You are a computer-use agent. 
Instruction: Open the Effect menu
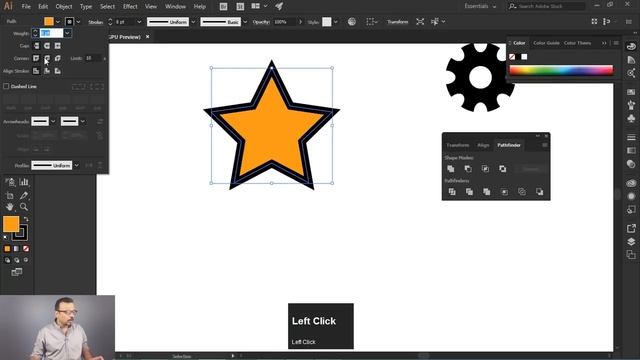(x=130, y=7)
